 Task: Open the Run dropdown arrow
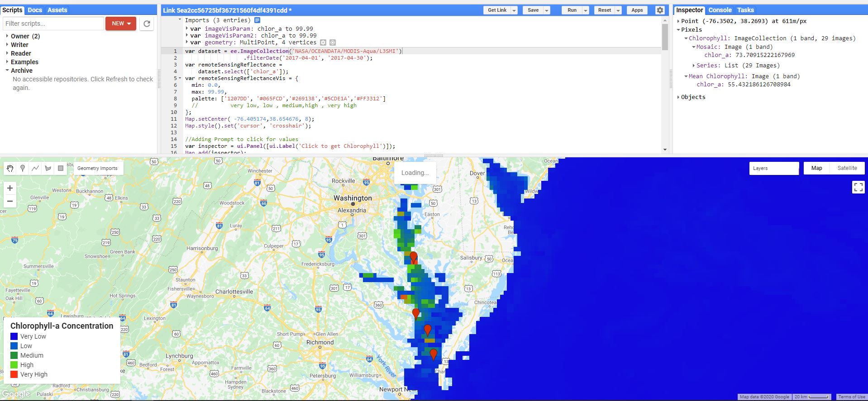coord(585,10)
